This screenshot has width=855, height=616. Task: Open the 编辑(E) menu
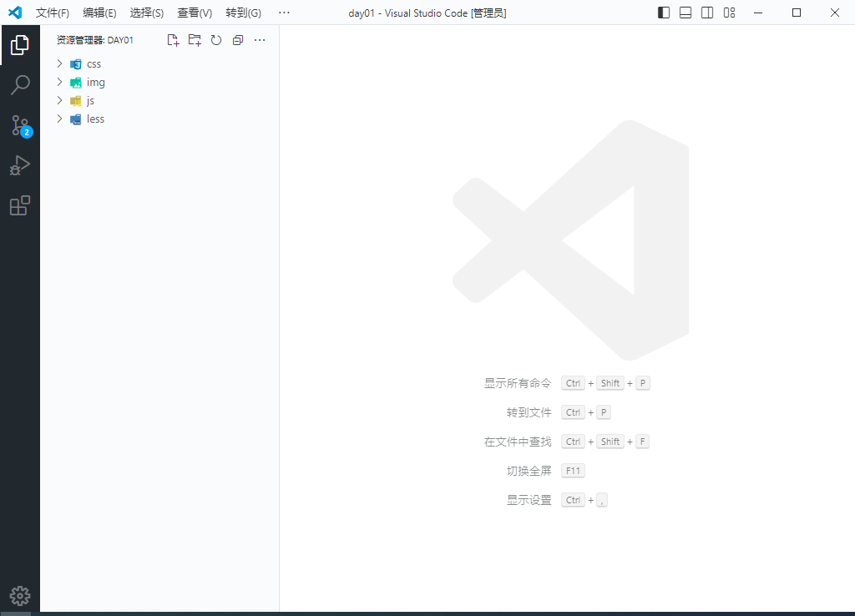(x=99, y=13)
